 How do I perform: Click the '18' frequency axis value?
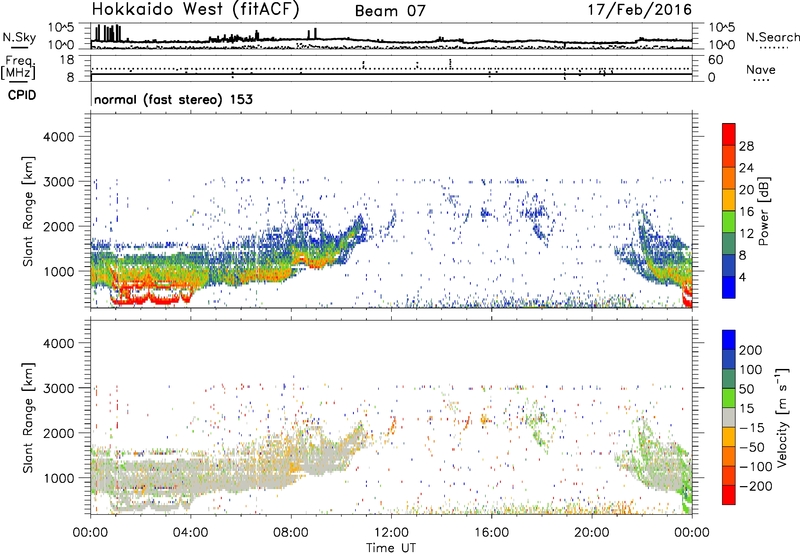67,60
